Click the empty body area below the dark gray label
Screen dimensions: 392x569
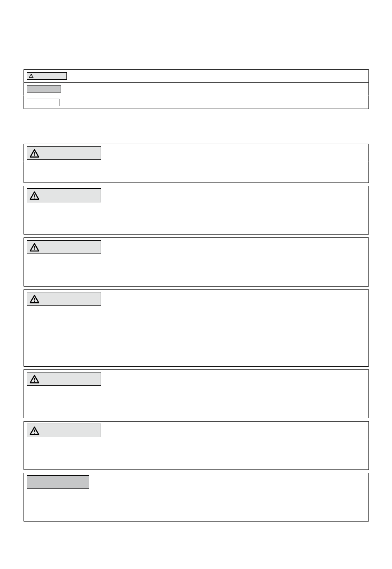196,506
